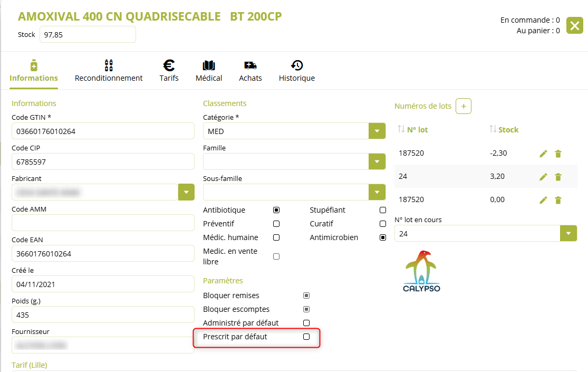The width and height of the screenshot is (588, 372).
Task: Delete lot 24 using the trash icon
Action: click(x=558, y=177)
